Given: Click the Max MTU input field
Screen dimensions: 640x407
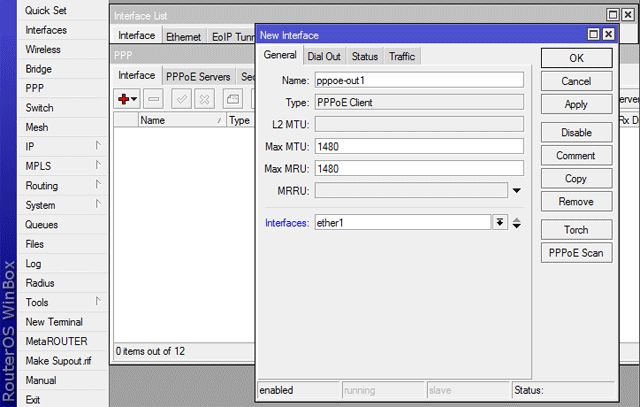Looking at the screenshot, I should pyautogui.click(x=418, y=146).
